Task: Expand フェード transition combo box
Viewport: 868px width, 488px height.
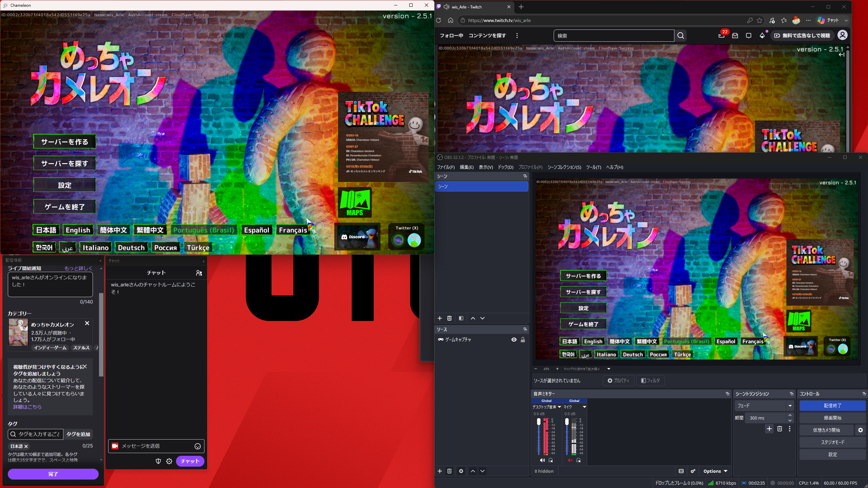Action: (x=764, y=406)
